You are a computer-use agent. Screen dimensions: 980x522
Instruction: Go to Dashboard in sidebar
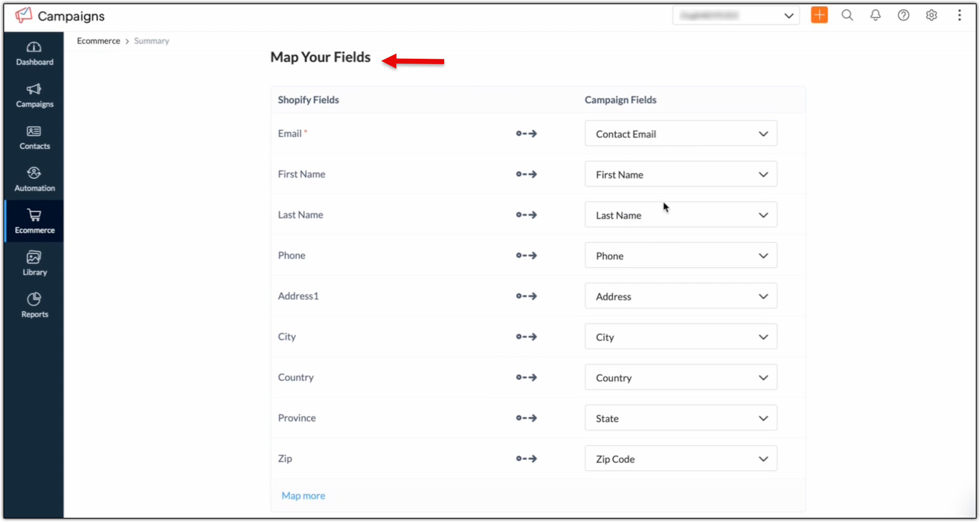tap(34, 54)
